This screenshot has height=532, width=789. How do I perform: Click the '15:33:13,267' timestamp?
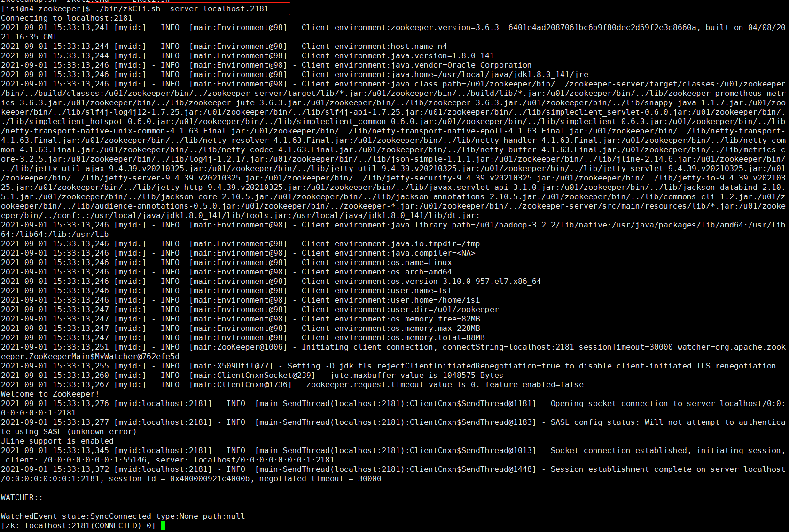coord(81,384)
